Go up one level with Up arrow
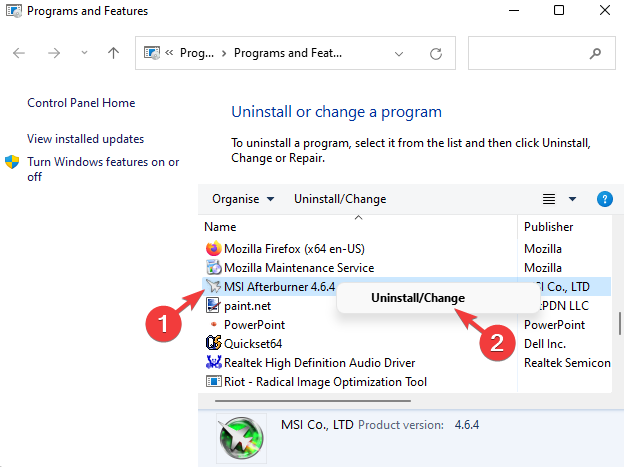 pyautogui.click(x=113, y=53)
